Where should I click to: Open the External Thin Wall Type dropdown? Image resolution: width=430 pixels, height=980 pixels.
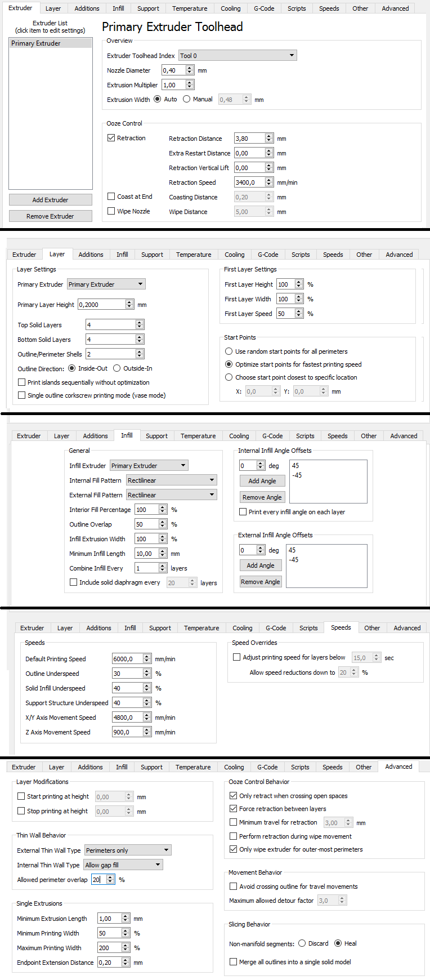(x=128, y=850)
